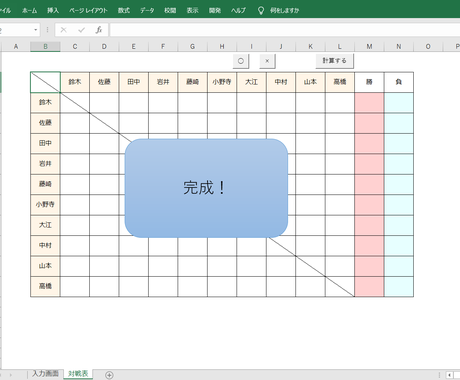Select column G header

(192, 47)
